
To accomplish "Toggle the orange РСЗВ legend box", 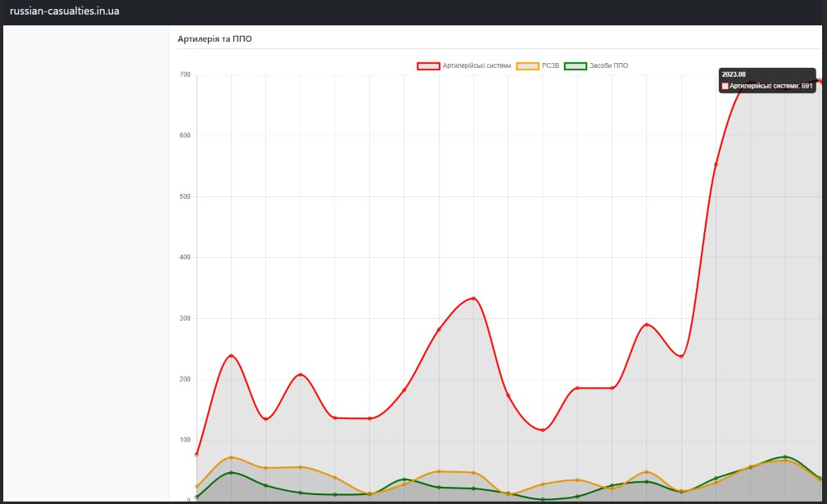I will tap(527, 65).
